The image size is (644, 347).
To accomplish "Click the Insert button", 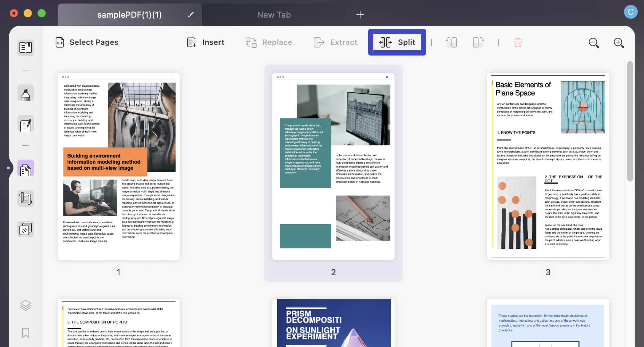I will [205, 42].
